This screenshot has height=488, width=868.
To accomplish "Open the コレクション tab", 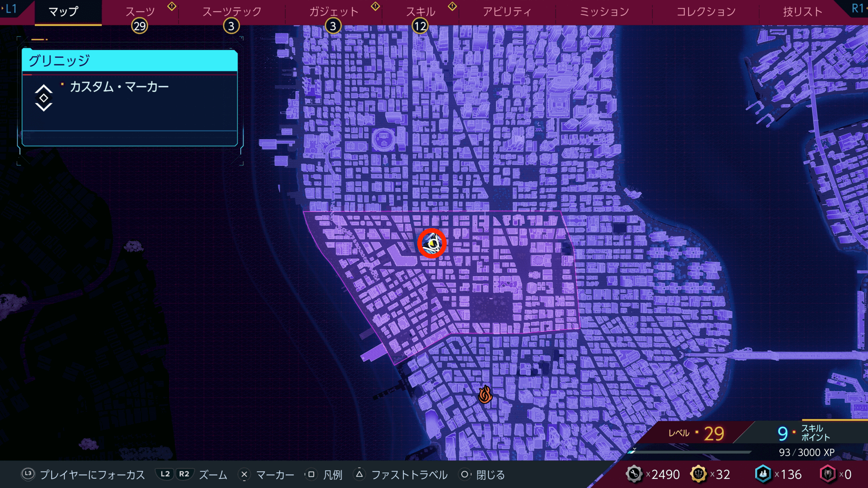I will click(706, 12).
